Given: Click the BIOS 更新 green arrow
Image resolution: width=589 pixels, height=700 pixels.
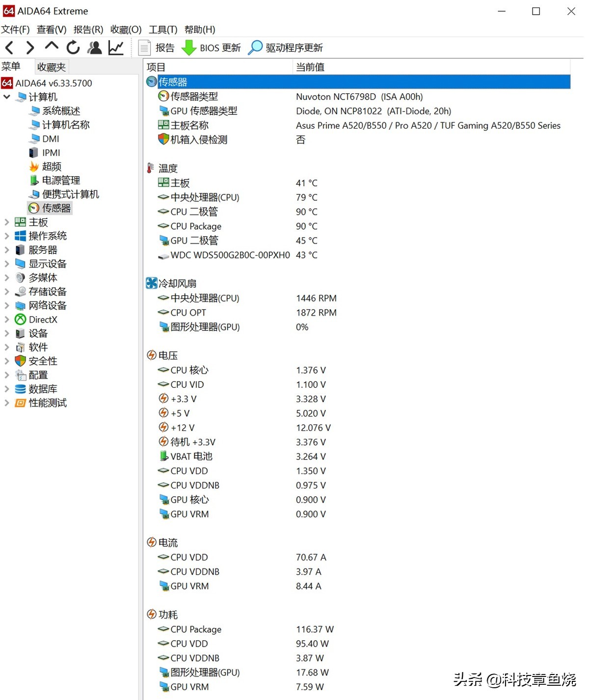Looking at the screenshot, I should pos(188,48).
